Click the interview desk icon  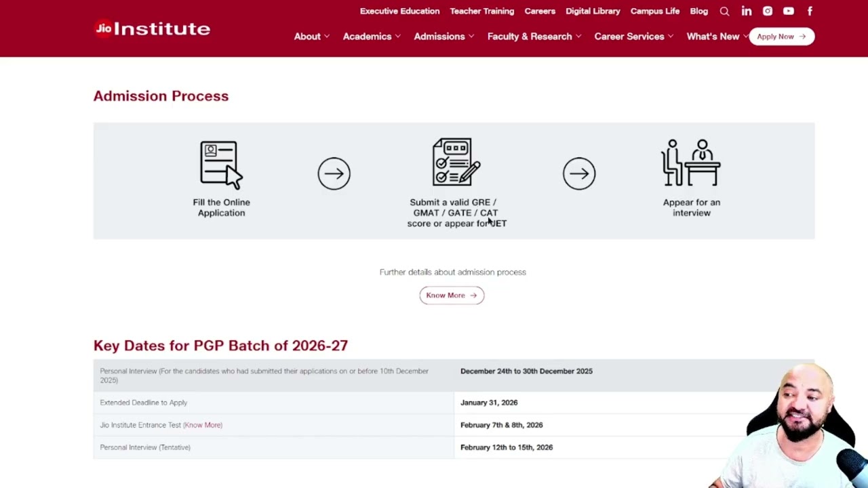(x=691, y=163)
